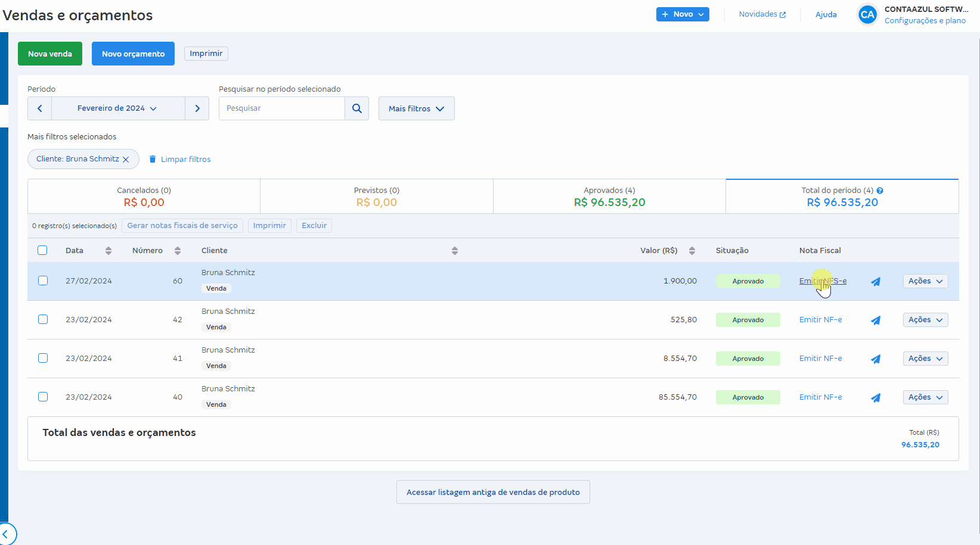The width and height of the screenshot is (980, 545).
Task: Click the green Nova venda button
Action: coord(50,54)
